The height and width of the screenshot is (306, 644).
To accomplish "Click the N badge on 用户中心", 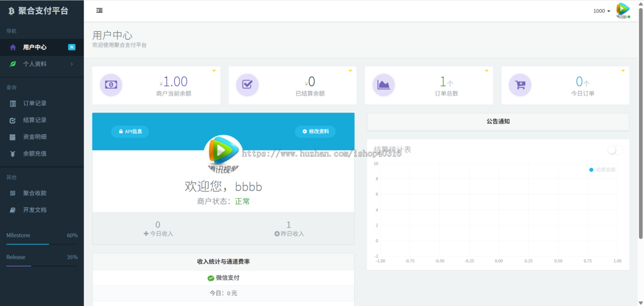I will coord(72,47).
